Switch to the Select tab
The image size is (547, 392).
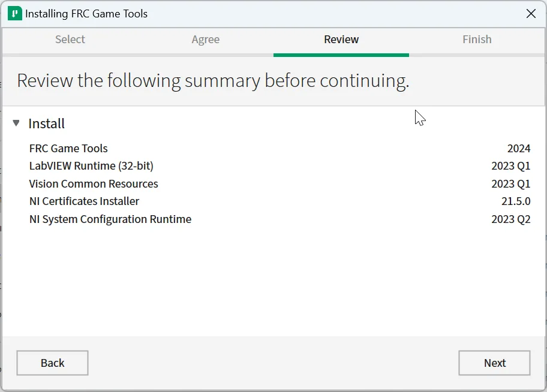(x=70, y=40)
